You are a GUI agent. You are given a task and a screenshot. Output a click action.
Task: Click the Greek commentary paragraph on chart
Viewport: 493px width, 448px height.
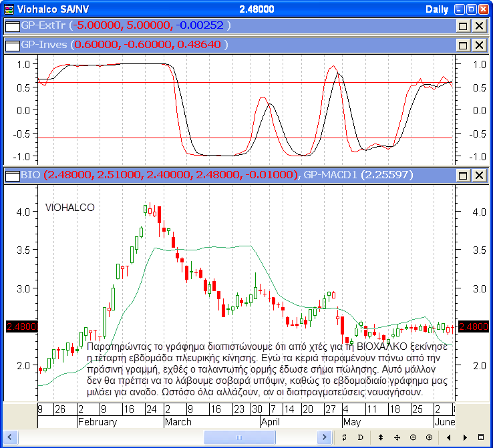(267, 369)
